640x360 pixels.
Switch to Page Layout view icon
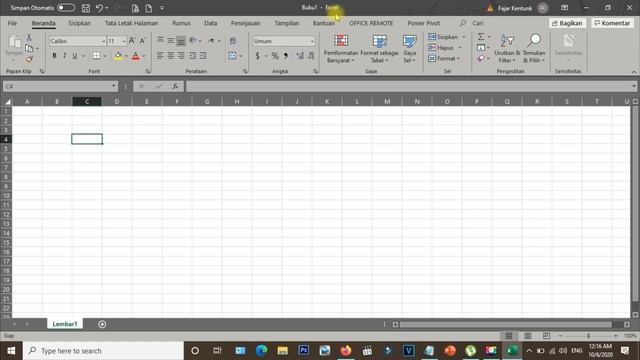(527, 336)
